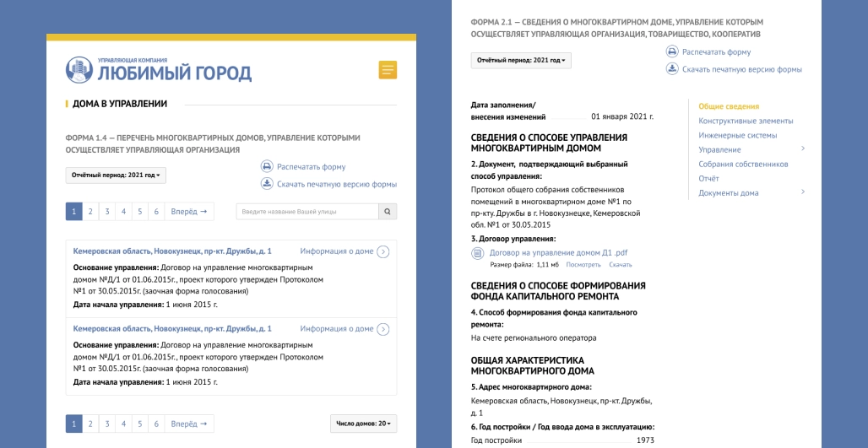The height and width of the screenshot is (448, 868).
Task: Open Число домов: 20 dropdown
Action: pyautogui.click(x=363, y=424)
